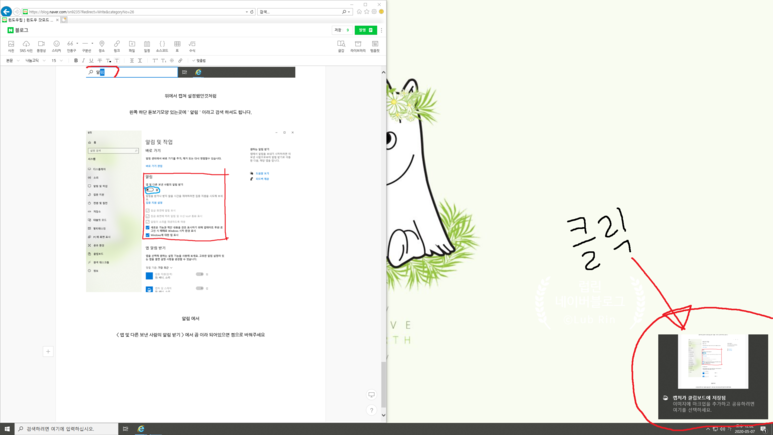Viewport: 773px width, 435px height.
Task: Open a new browser tab
Action: pos(64,20)
